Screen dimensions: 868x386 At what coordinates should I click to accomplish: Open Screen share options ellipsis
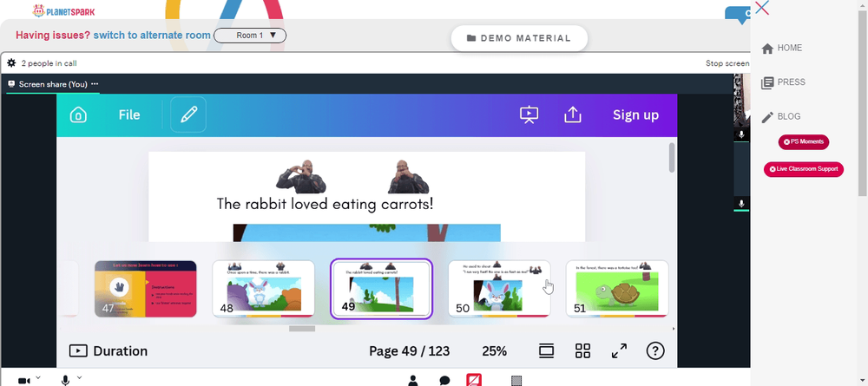(x=95, y=84)
